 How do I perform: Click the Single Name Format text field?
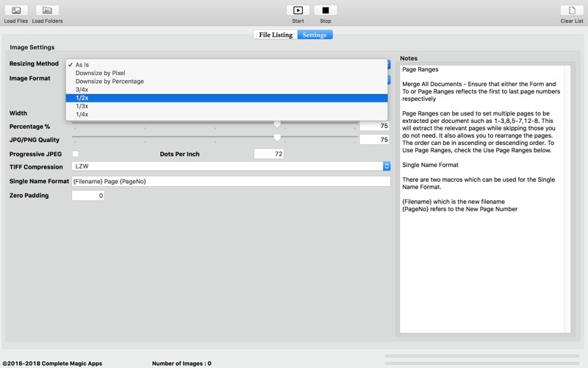pyautogui.click(x=231, y=181)
